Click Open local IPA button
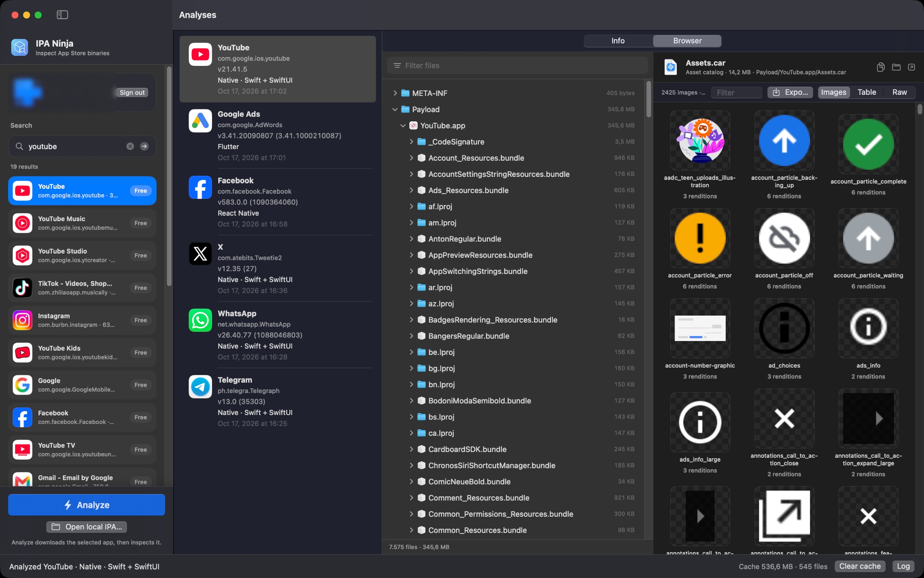 click(87, 527)
